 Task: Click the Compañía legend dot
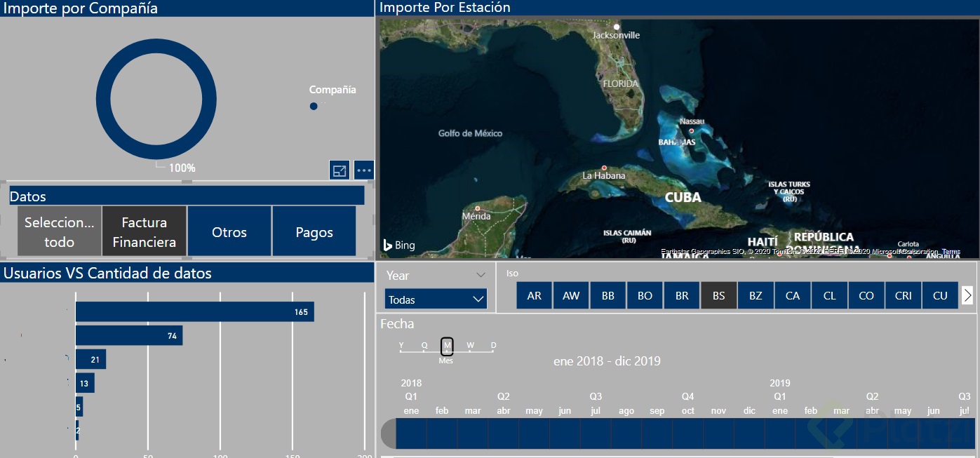(314, 107)
